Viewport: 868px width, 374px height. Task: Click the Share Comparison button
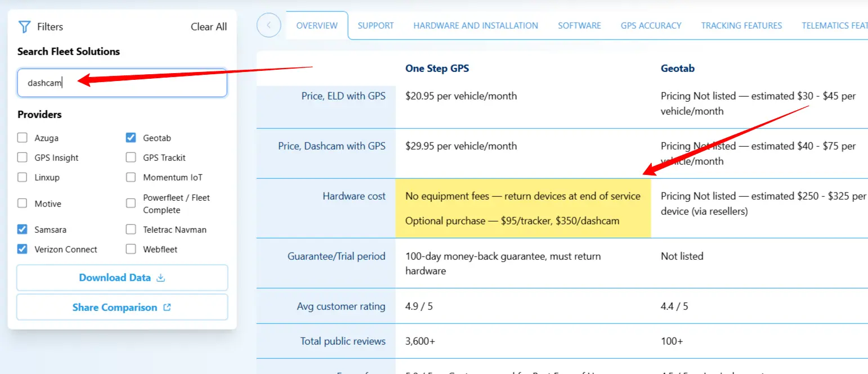coord(122,308)
